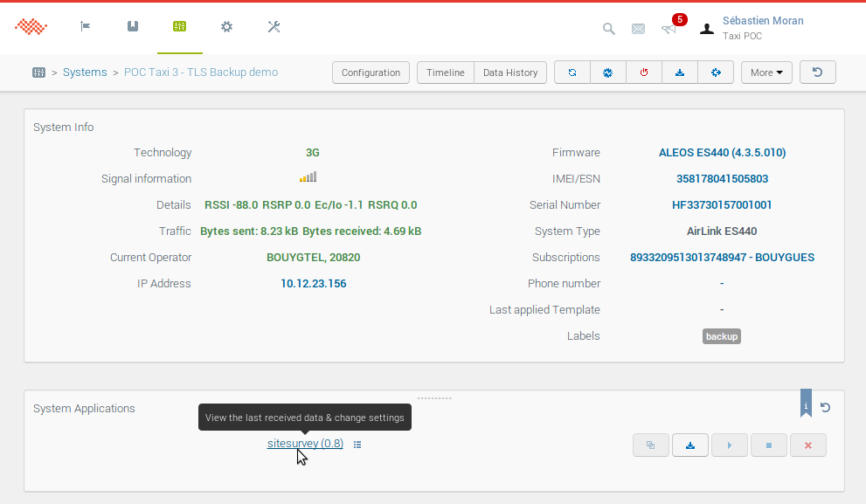866x504 pixels.
Task: Open firmware ALEOS ES440 (4.3.5.010) link
Action: [722, 152]
